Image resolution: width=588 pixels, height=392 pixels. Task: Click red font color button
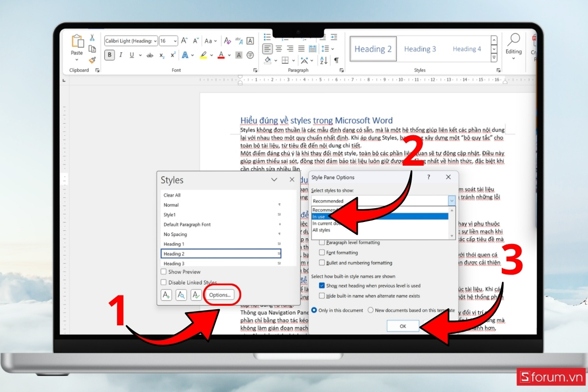(221, 55)
